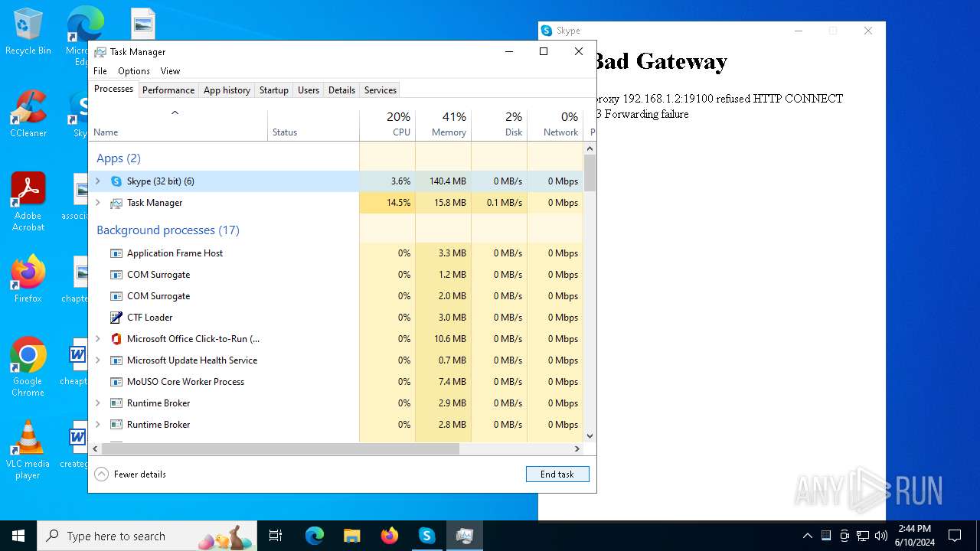Image resolution: width=980 pixels, height=551 pixels.
Task: Click 140.4 MB memory value for Skype
Action: 447,181
